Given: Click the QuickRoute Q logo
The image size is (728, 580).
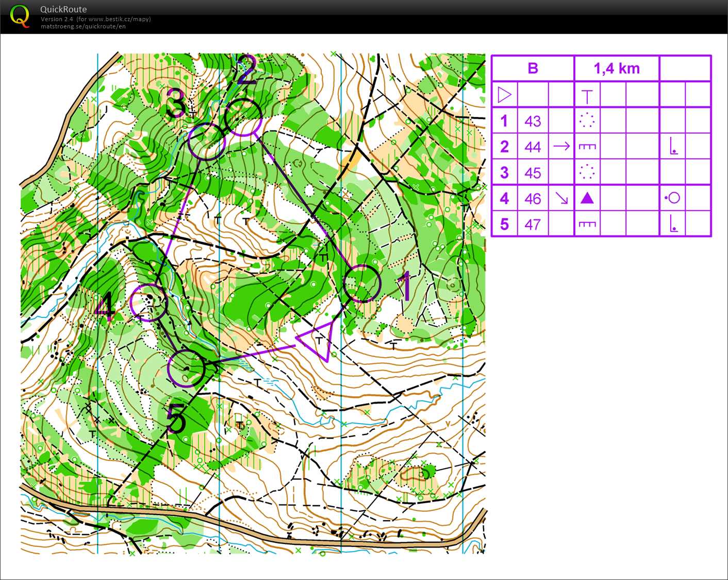Looking at the screenshot, I should (20, 16).
